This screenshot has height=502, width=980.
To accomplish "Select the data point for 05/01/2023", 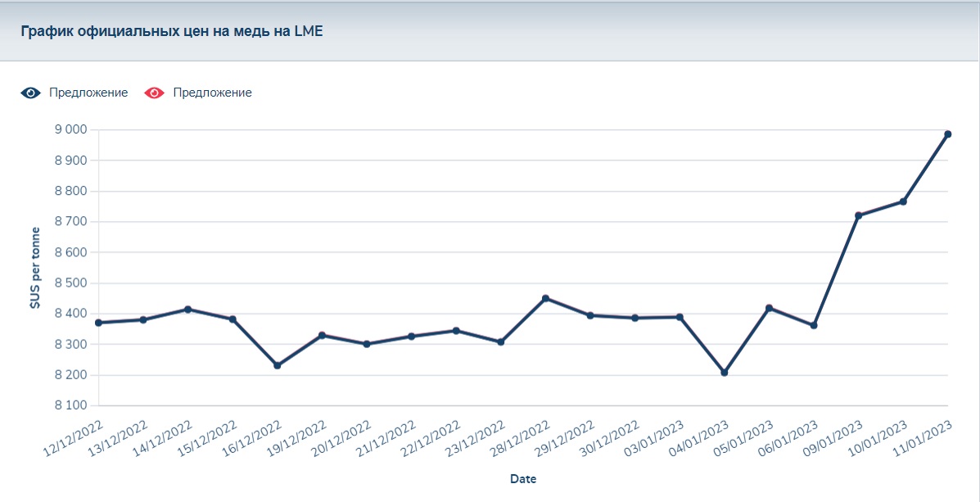I will [769, 308].
